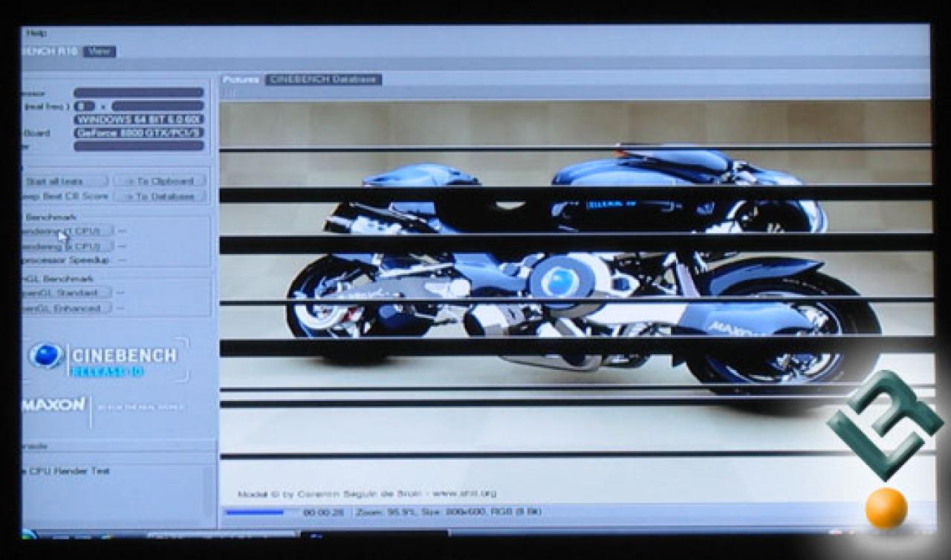This screenshot has width=951, height=560.
Task: Click the empty Tester name field
Action: tap(139, 146)
